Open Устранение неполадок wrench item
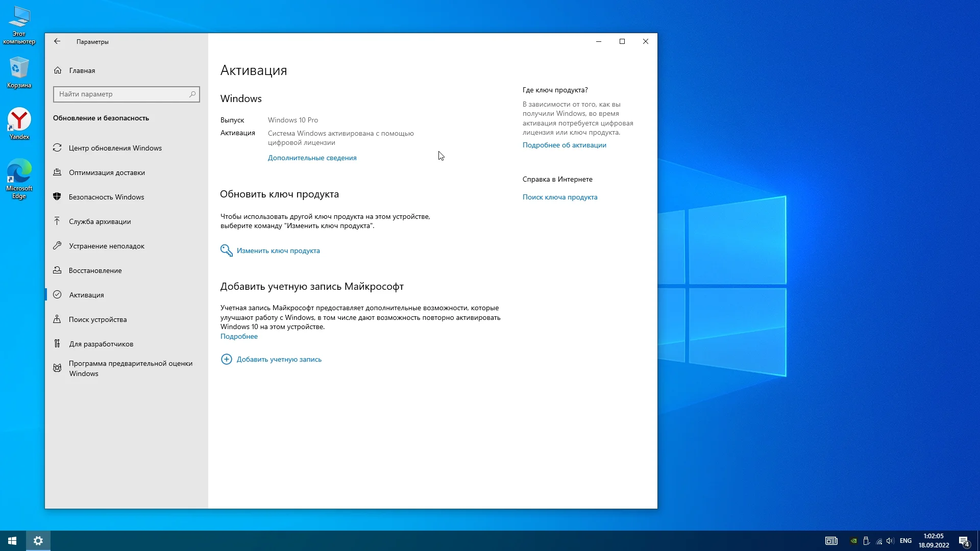The height and width of the screenshot is (551, 980). click(106, 246)
